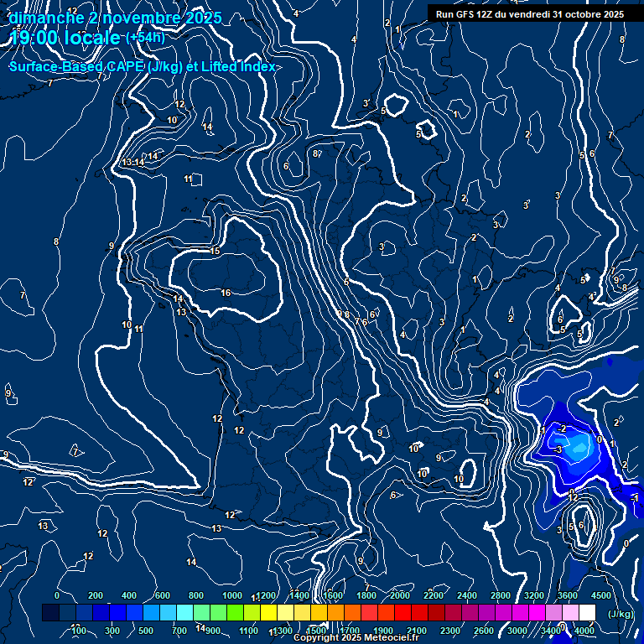Click the '600' legend label
Viewport: 644px width, 644px height.
point(163,595)
